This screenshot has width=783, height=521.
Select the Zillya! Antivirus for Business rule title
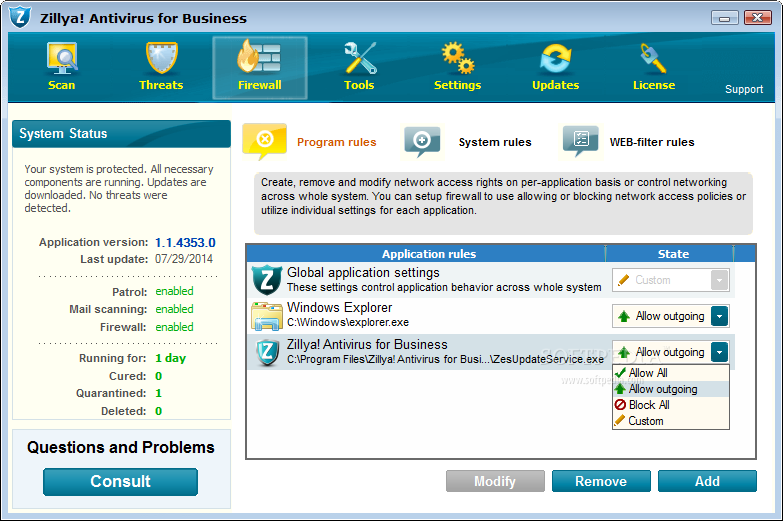[367, 345]
